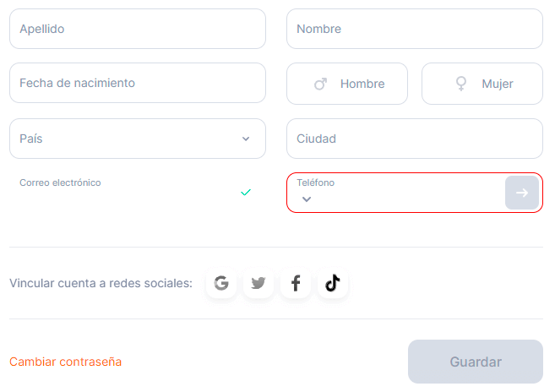The width and height of the screenshot is (555, 392).
Task: Focus the Apellido input field
Action: tap(138, 29)
